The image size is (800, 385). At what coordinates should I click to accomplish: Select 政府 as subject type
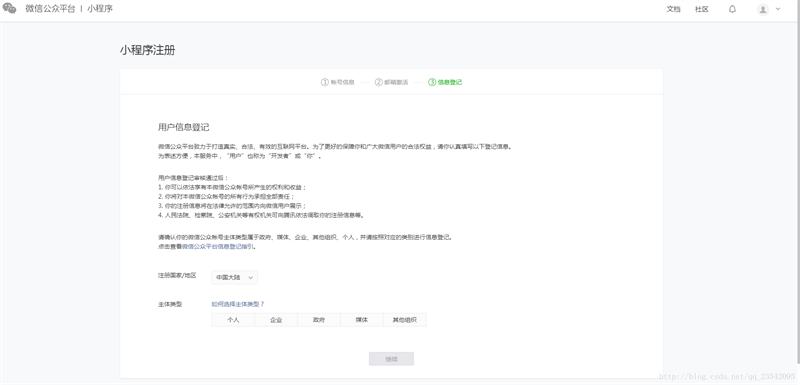pyautogui.click(x=319, y=320)
